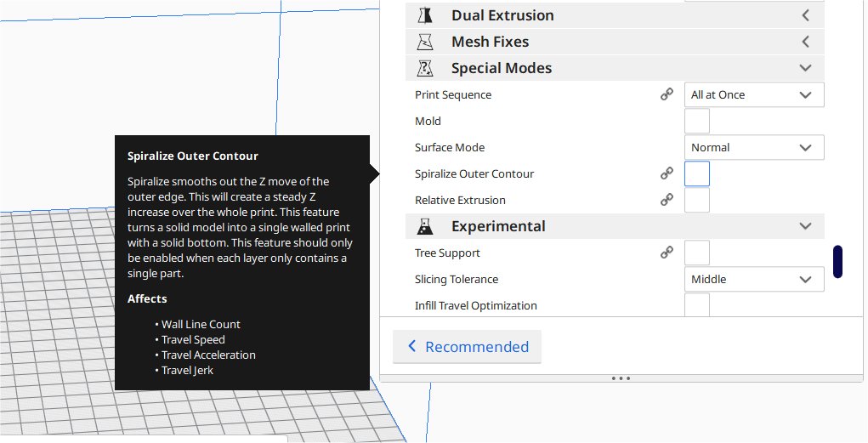Switch to Recommended settings
Screen dimensions: 868x443
click(467, 347)
